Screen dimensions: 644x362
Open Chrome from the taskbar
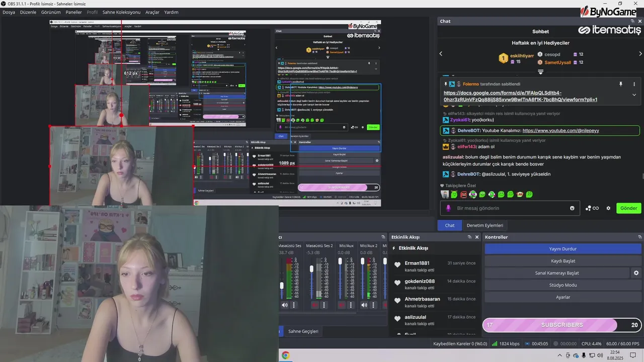click(285, 355)
